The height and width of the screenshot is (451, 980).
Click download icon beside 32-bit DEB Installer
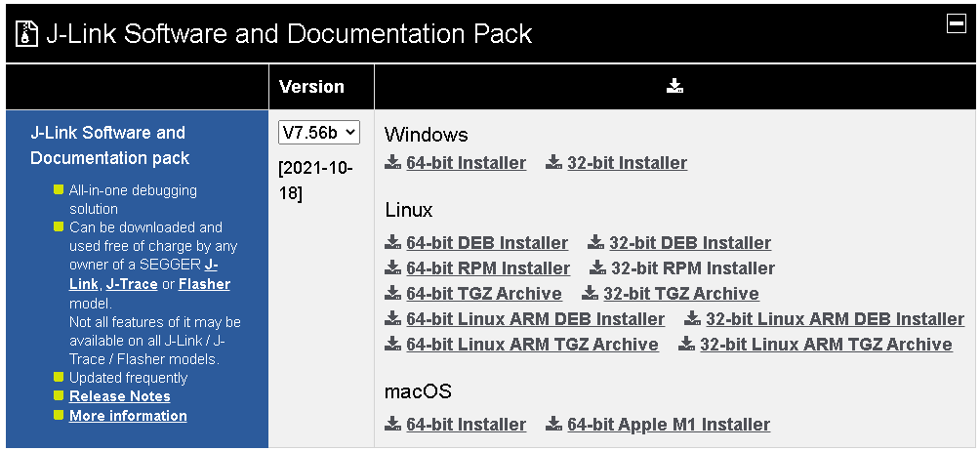(595, 242)
